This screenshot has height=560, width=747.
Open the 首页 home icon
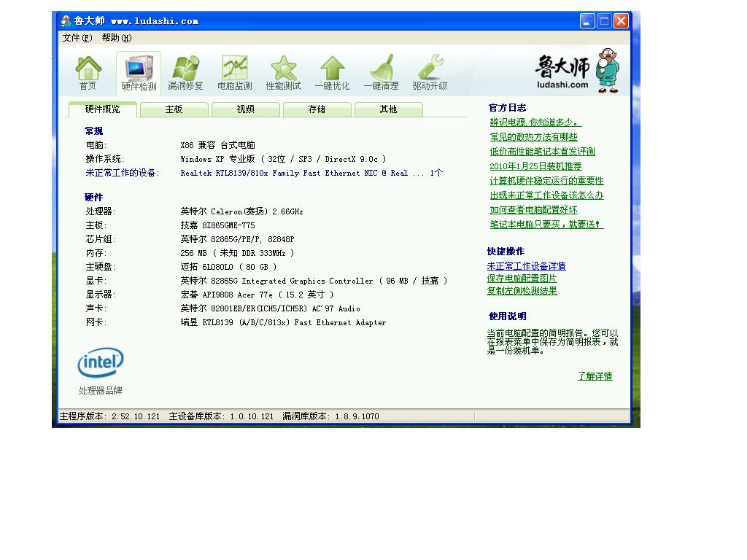(88, 73)
